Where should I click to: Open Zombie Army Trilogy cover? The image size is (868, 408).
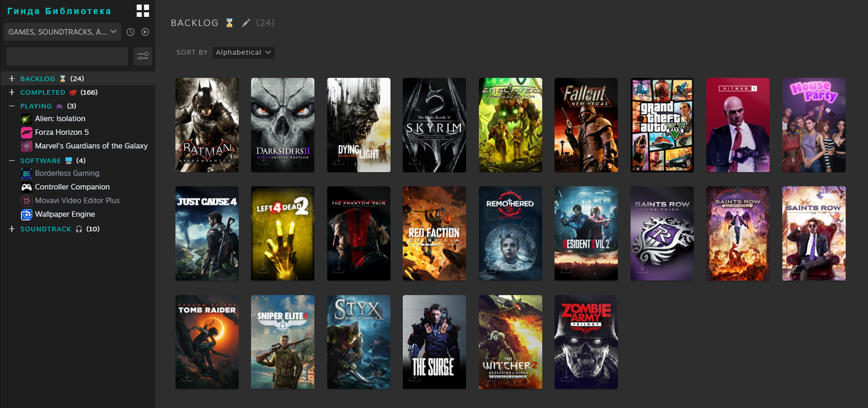pos(586,342)
